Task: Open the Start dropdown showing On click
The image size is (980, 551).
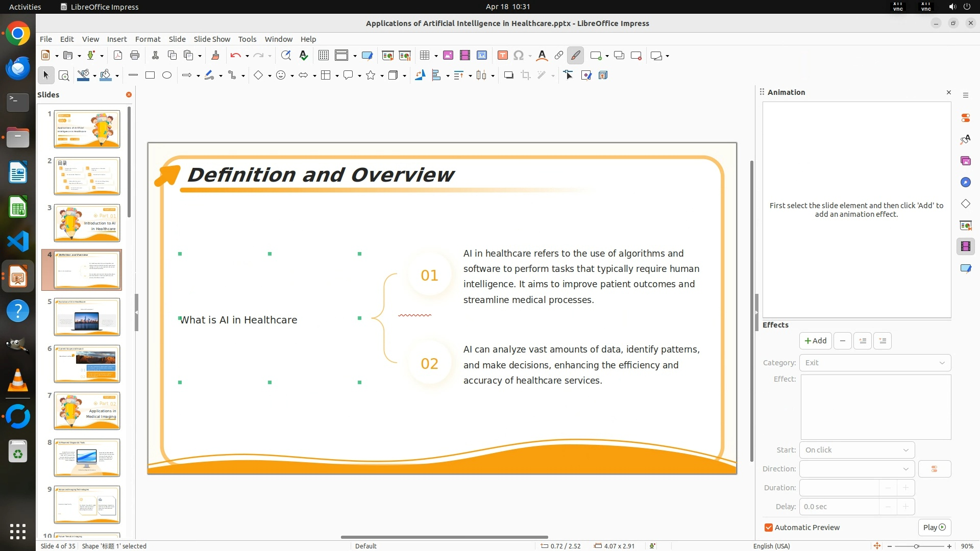Action: point(856,450)
